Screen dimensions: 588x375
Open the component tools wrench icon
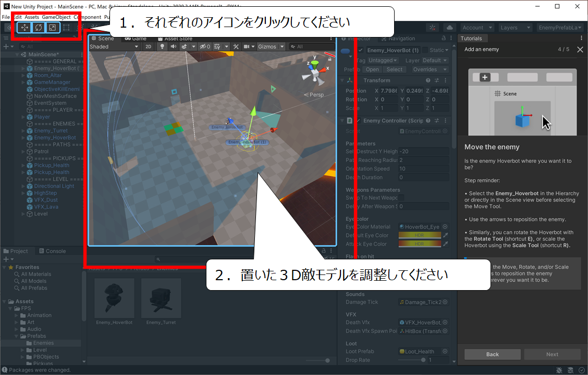point(236,46)
